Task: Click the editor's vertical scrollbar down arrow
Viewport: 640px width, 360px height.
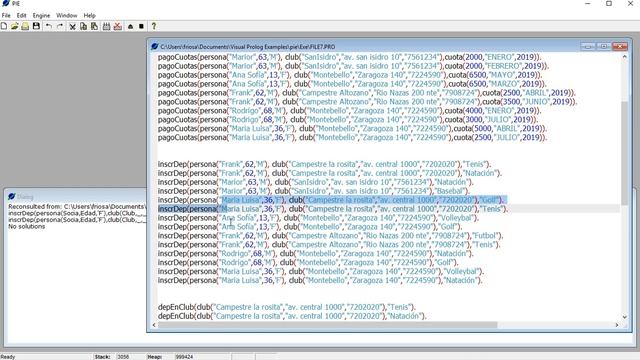Action: 624,317
